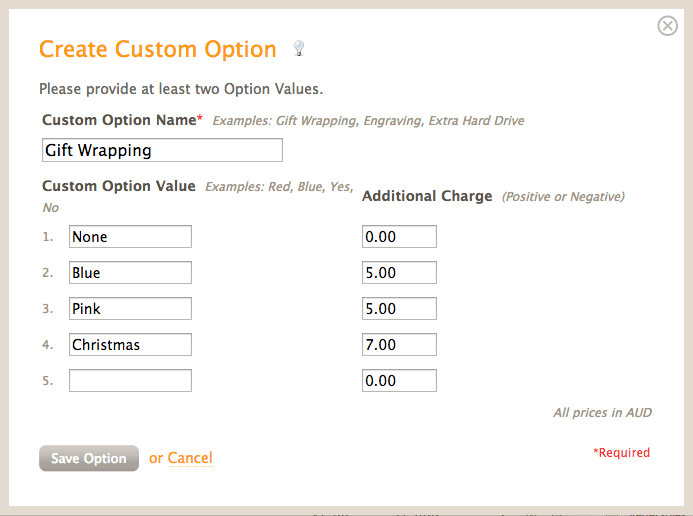Click the additional charge field for Pink

pos(399,309)
